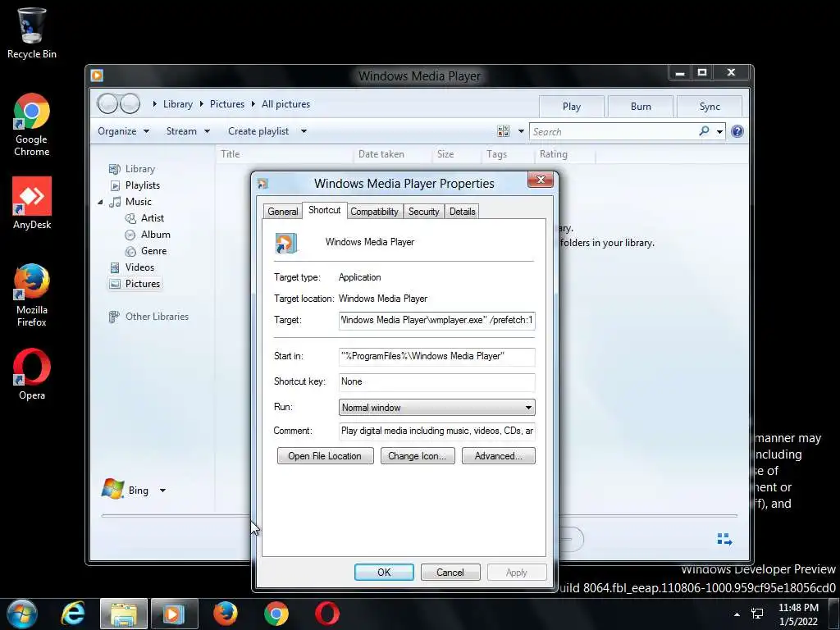Open the Stream menu
The image size is (840, 630).
tap(188, 131)
